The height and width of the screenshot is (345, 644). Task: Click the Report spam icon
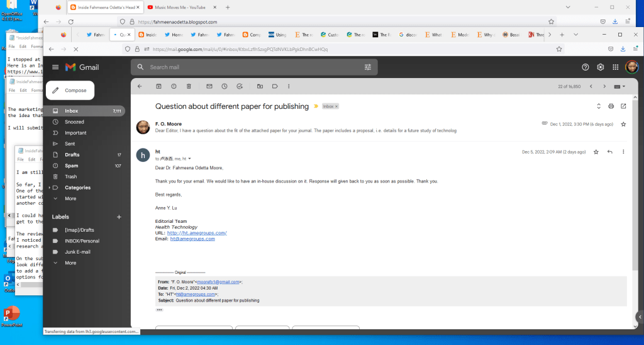tap(174, 86)
